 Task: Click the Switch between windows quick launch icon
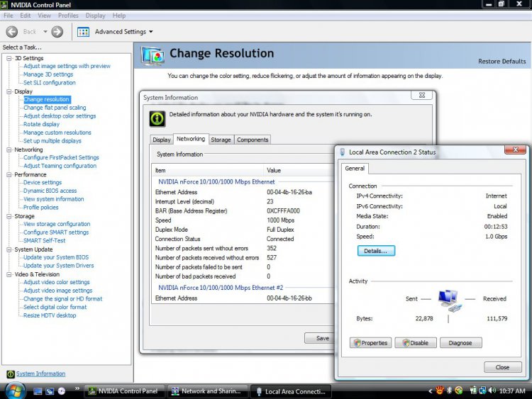(x=50, y=391)
